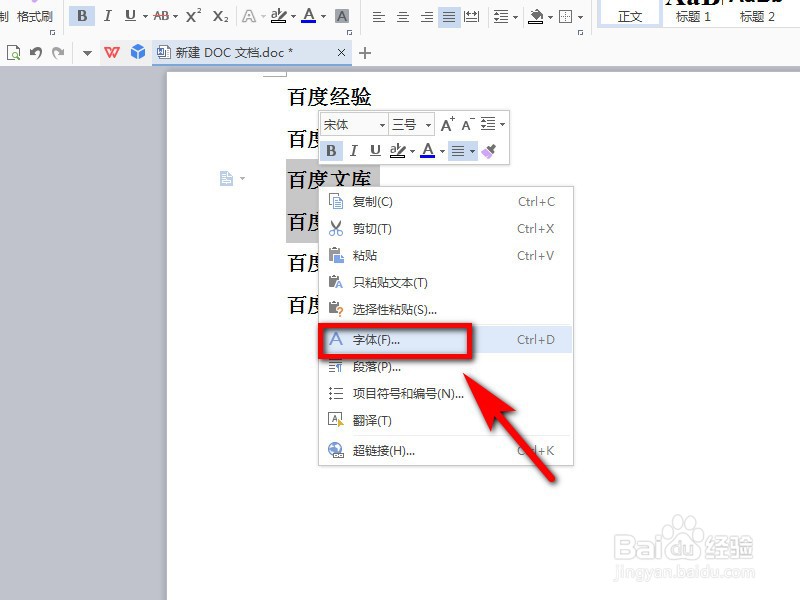Apply strikethrough AB icon in ribbon
This screenshot has height=600, width=800.
(x=161, y=16)
